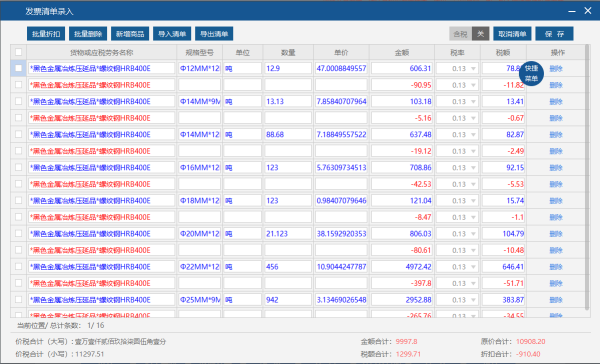Add a new item with 新增商品
This screenshot has height=364, width=600.
point(130,34)
